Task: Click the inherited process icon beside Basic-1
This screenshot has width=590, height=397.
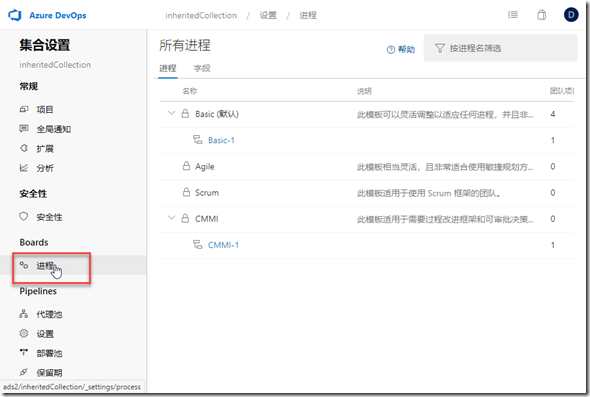Action: pos(198,140)
